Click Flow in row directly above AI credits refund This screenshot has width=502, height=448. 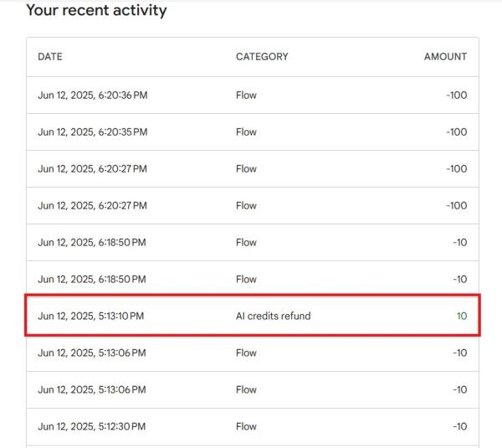pyautogui.click(x=246, y=280)
